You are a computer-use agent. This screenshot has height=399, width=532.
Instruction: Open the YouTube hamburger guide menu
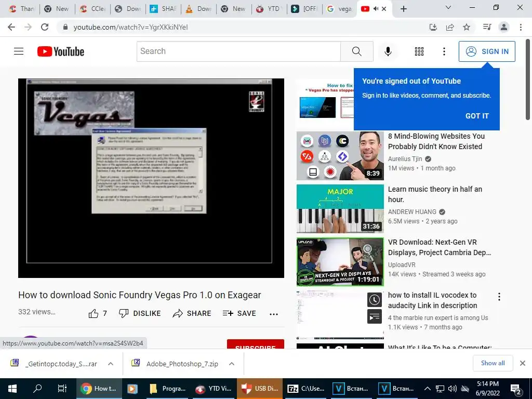(x=19, y=51)
